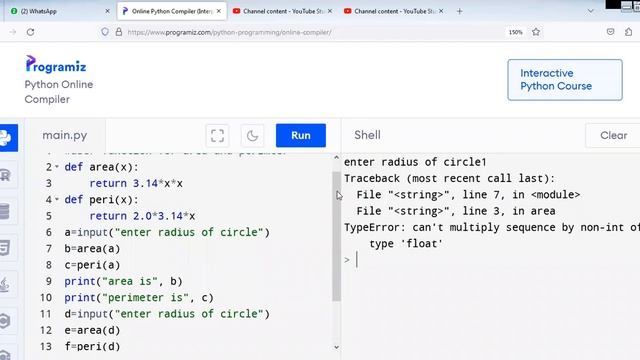
Task: Open the Java compiler sidebar icon
Action: pos(5,284)
